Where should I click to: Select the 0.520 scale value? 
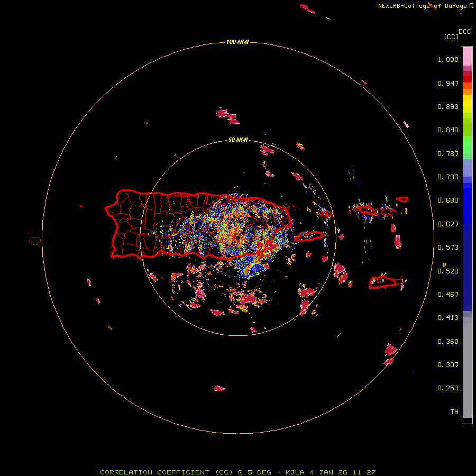pos(448,271)
